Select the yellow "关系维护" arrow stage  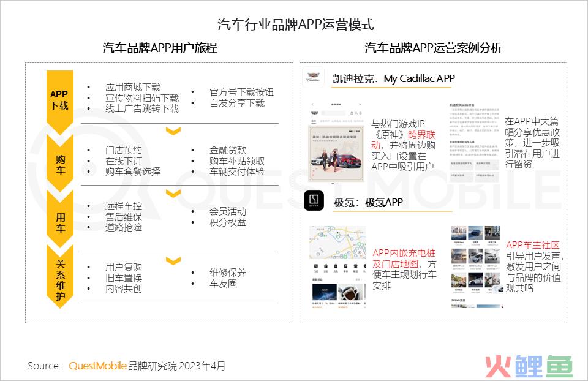coord(59,277)
